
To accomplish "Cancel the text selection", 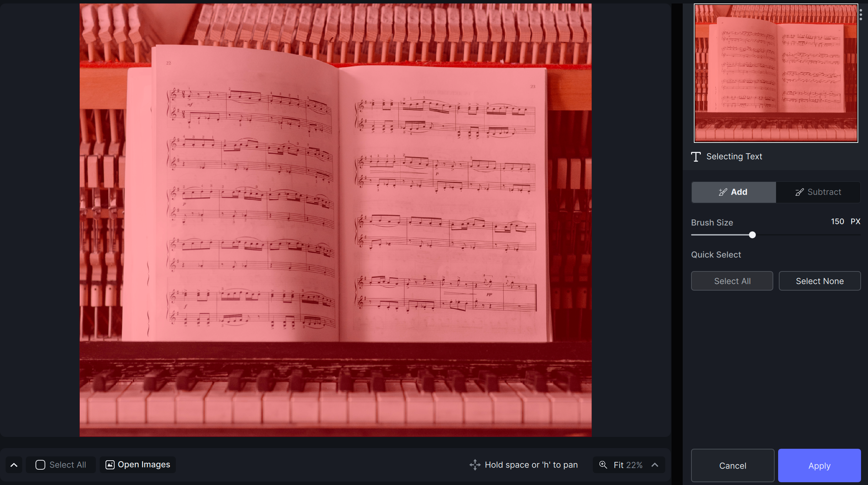I will (x=733, y=465).
